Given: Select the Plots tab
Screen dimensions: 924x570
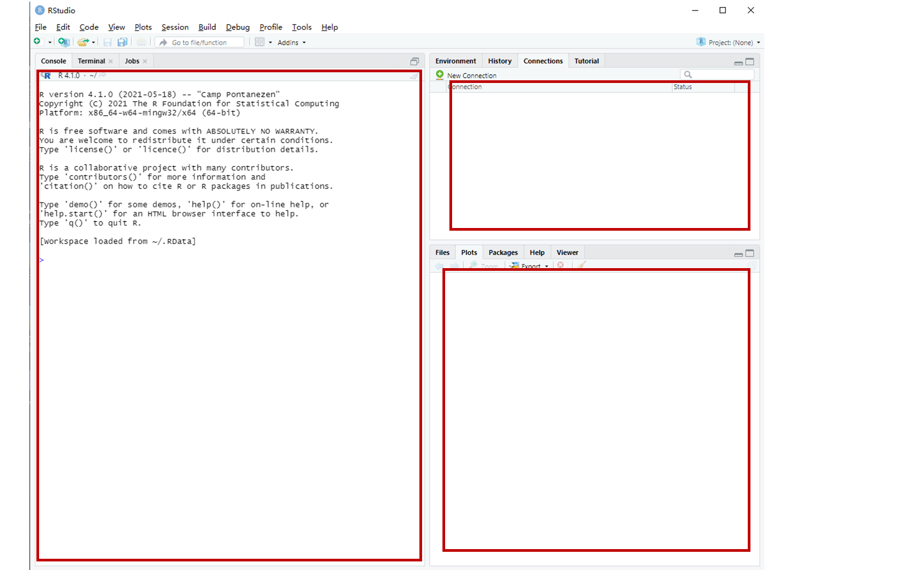Looking at the screenshot, I should coord(469,253).
